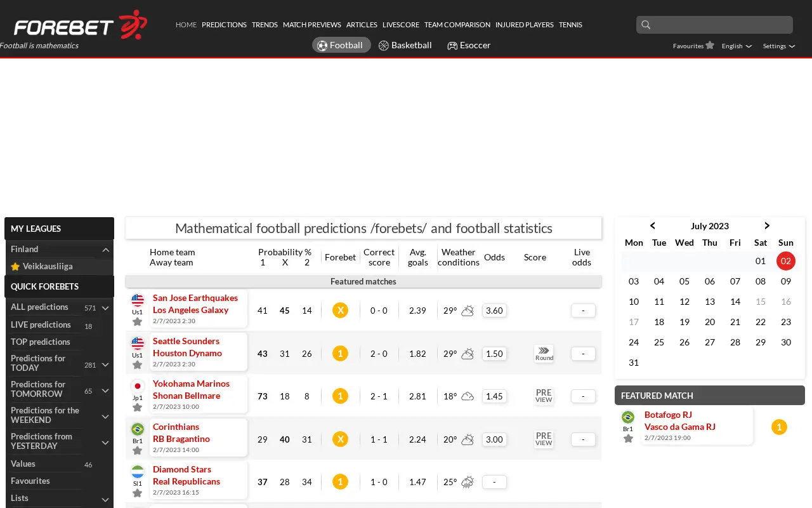Go to previous month in calendar

[x=653, y=225]
